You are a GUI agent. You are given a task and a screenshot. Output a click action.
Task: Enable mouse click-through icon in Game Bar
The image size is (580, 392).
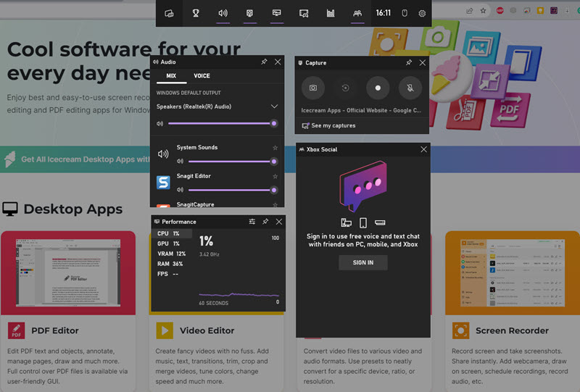[x=405, y=13]
